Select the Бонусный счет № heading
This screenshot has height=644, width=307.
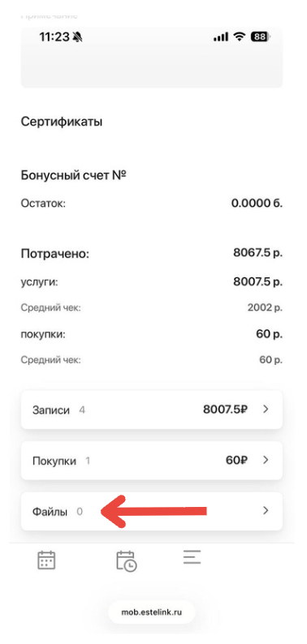tap(73, 176)
